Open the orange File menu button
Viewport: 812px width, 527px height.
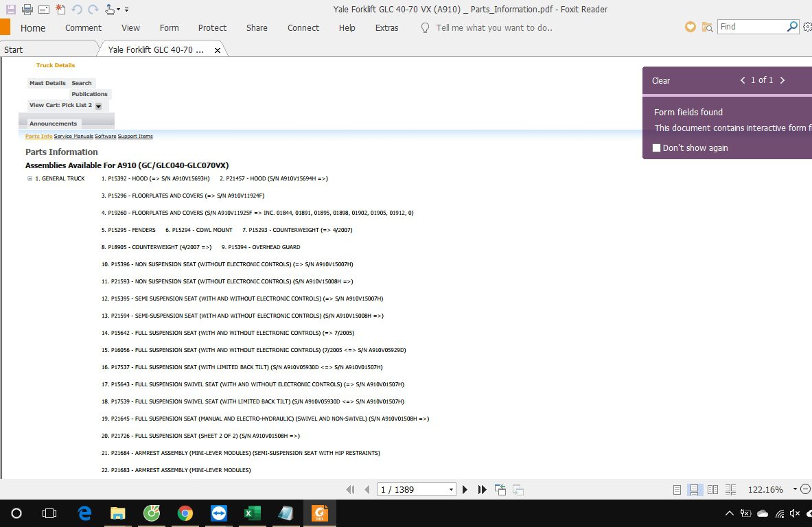click(x=5, y=27)
